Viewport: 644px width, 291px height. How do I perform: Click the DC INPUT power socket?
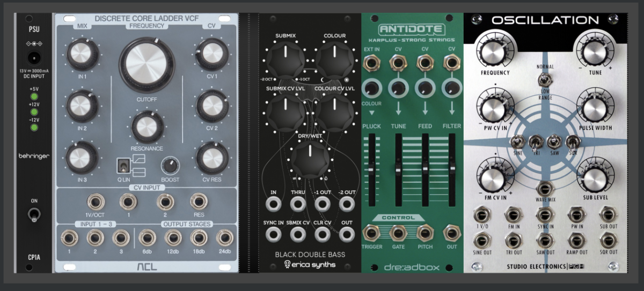pyautogui.click(x=34, y=58)
